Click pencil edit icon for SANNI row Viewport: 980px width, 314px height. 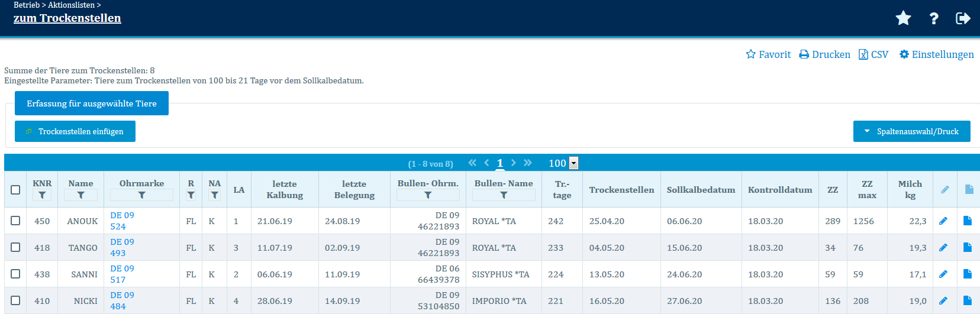(x=943, y=274)
